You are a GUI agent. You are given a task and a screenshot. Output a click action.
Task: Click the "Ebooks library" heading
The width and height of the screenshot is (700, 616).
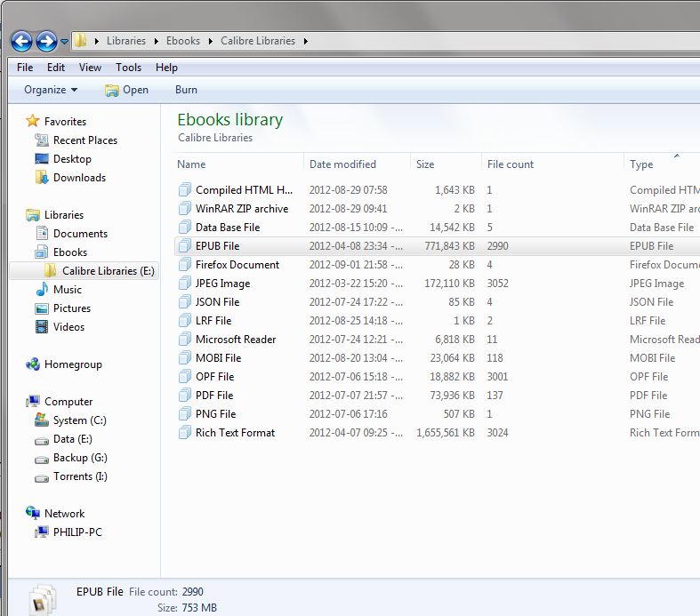[229, 119]
